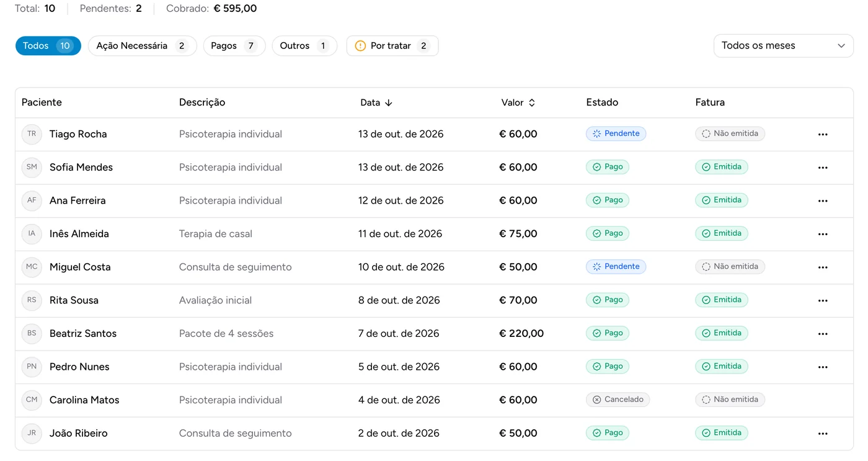Open actions menu for Rita Sousa
868x461 pixels.
click(823, 300)
